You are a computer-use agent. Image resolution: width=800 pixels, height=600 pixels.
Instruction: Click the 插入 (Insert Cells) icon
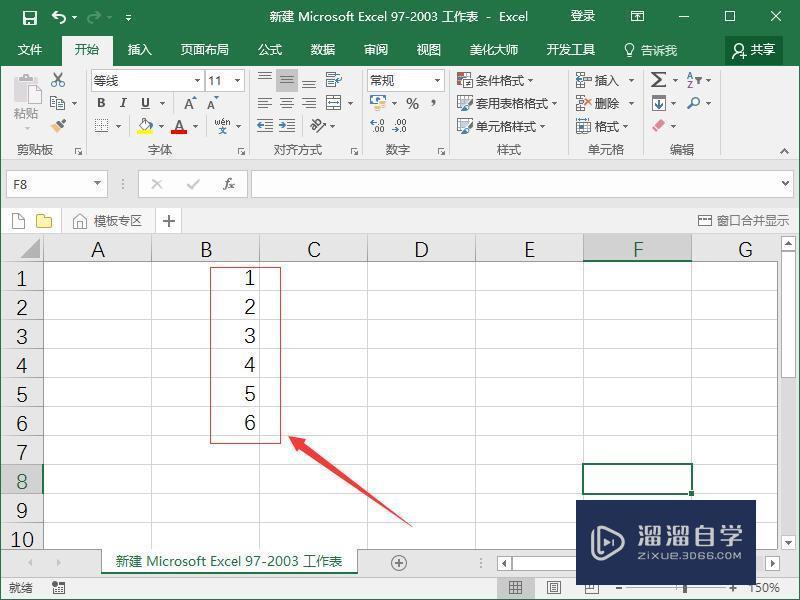coord(583,79)
